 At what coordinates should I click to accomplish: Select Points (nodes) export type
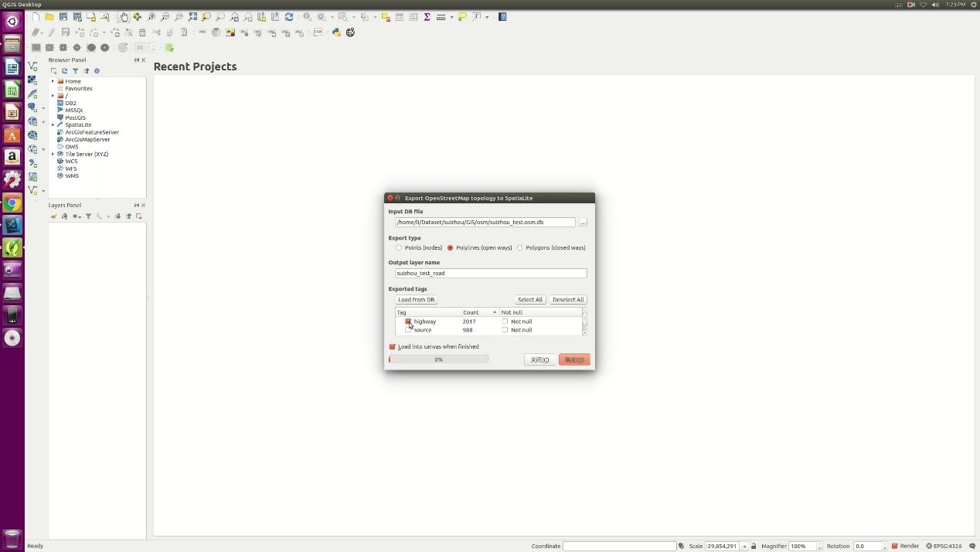pyautogui.click(x=399, y=248)
